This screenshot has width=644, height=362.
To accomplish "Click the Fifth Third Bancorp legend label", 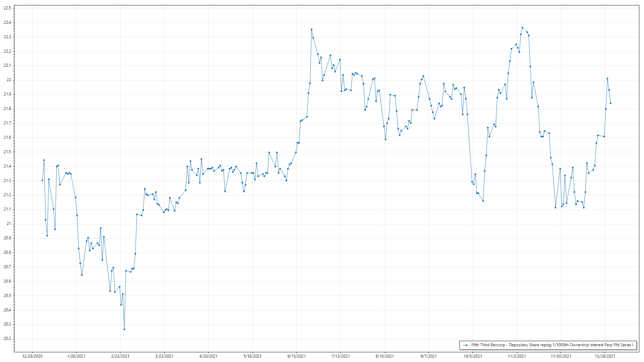I will pos(552,345).
